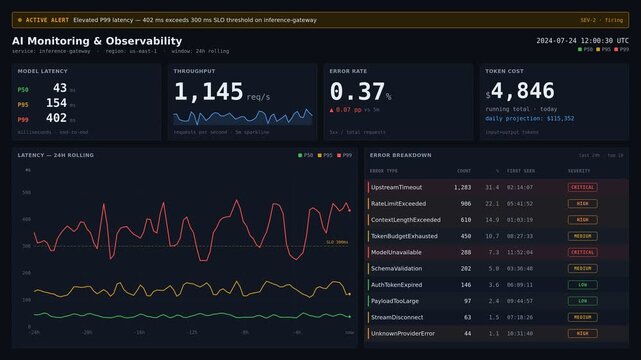This screenshot has height=360, width=641.
Task: Select the StreamDisconnect error row
Action: [x=496, y=317]
